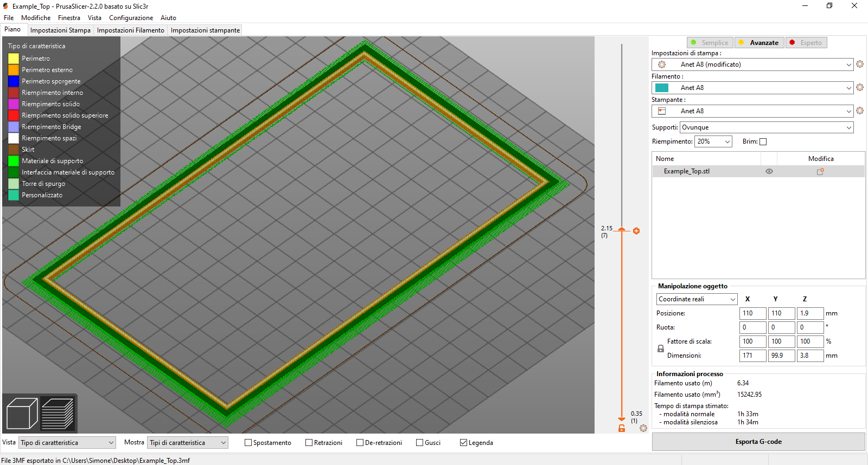This screenshot has height=465, width=868.
Task: Open the Mostra Tipi di caratteristica dropdown
Action: point(188,443)
